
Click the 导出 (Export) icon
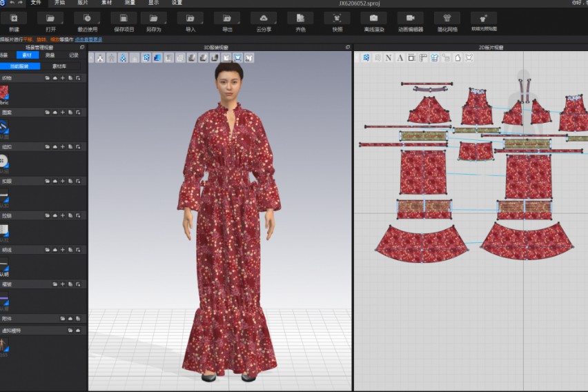point(227,19)
